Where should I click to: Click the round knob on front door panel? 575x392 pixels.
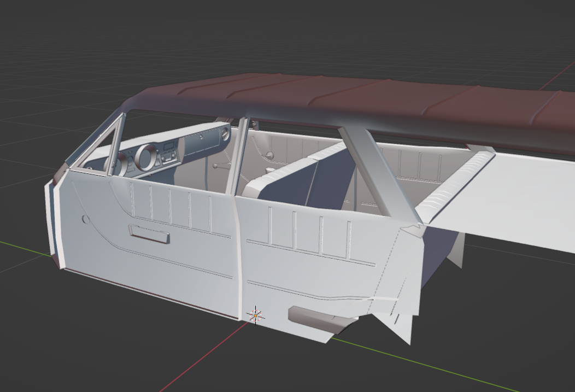[85, 220]
